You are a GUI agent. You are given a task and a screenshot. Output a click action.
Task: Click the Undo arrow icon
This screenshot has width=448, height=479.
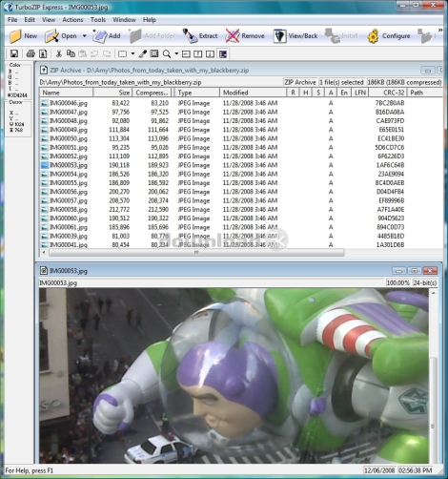click(94, 53)
